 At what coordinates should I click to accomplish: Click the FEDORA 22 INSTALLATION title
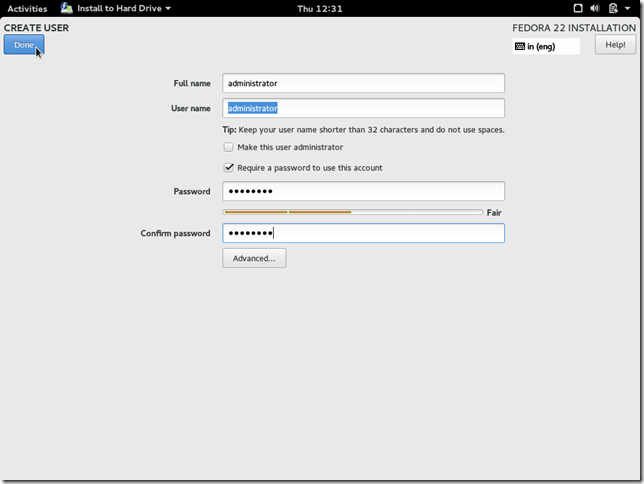pos(574,28)
